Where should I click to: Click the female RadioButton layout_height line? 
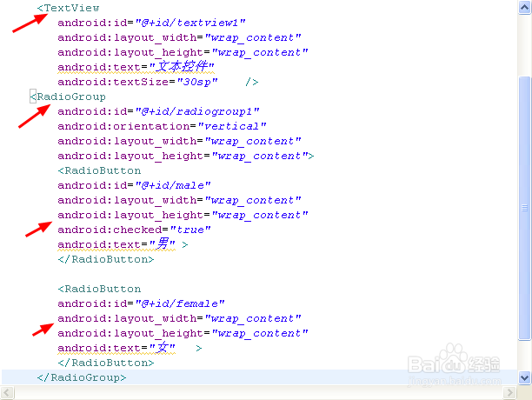tap(183, 334)
